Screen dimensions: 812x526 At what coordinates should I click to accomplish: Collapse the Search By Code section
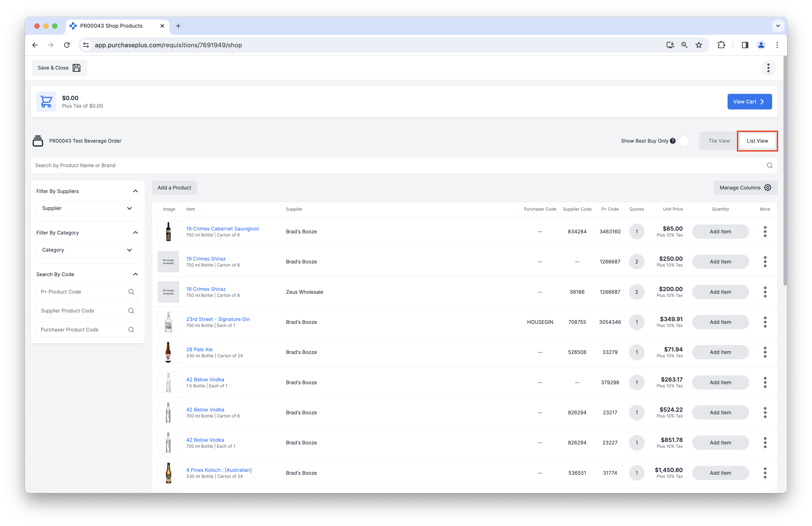point(135,274)
